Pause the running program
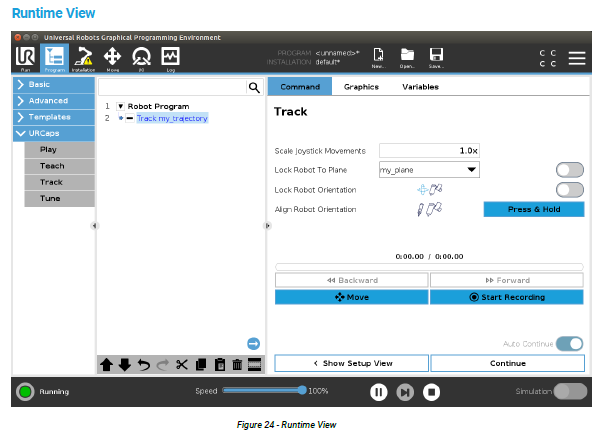Image resolution: width=597 pixels, height=431 pixels. coord(378,392)
